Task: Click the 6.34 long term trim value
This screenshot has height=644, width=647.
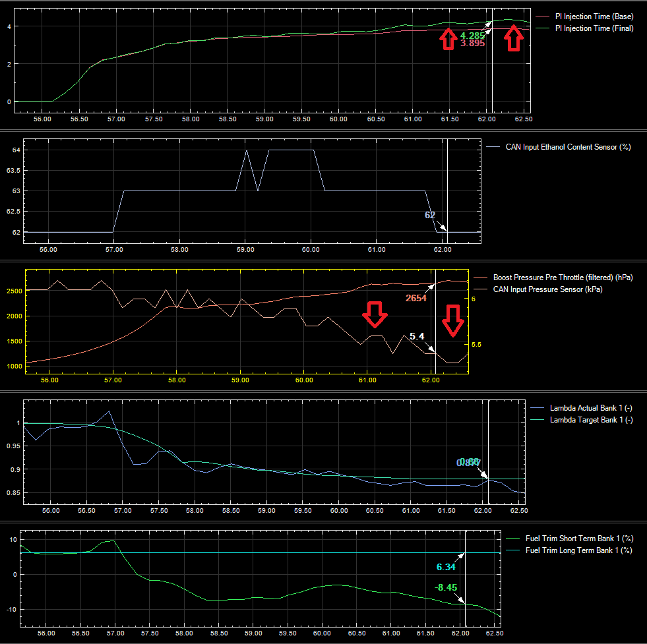Action: (446, 566)
